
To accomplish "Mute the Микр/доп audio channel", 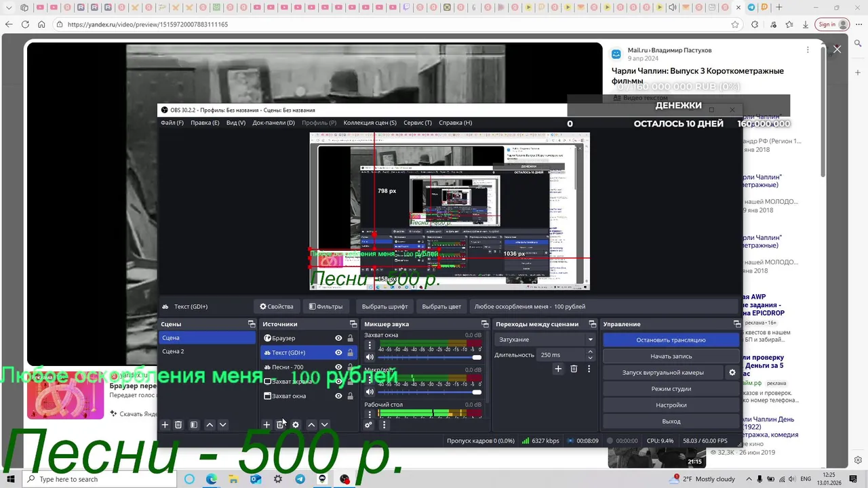I will pos(370,392).
